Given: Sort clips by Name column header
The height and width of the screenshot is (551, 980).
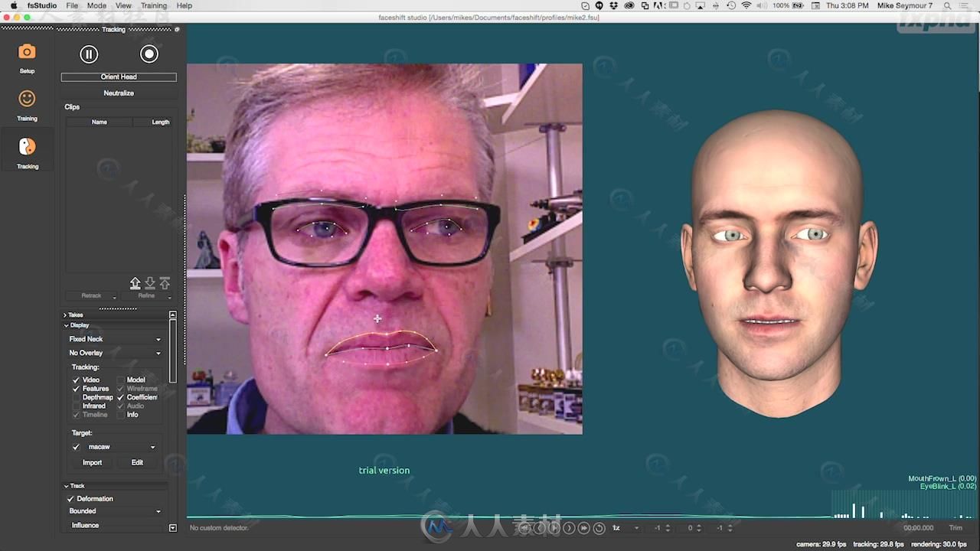Looking at the screenshot, I should click(x=100, y=122).
